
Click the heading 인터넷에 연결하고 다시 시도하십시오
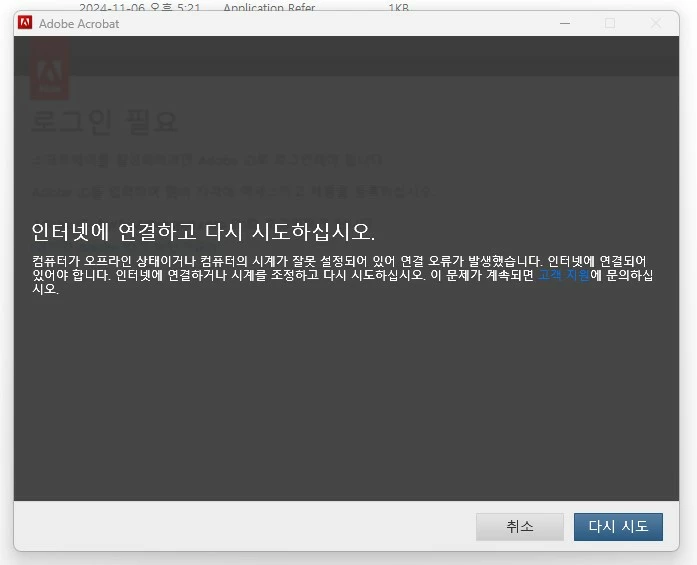point(203,232)
